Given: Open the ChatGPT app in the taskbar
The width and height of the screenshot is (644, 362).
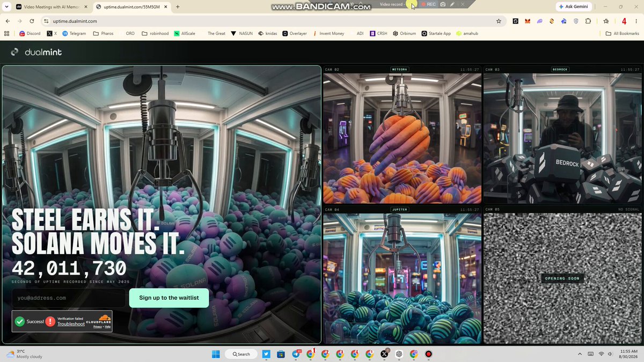Looking at the screenshot, I should click(399, 354).
